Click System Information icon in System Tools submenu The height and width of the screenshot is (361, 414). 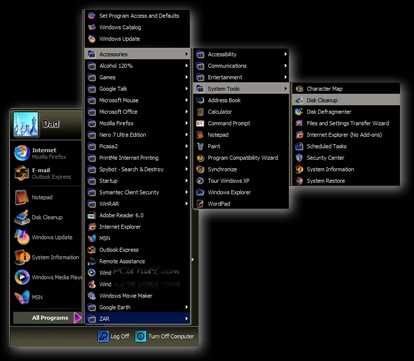pyautogui.click(x=299, y=169)
